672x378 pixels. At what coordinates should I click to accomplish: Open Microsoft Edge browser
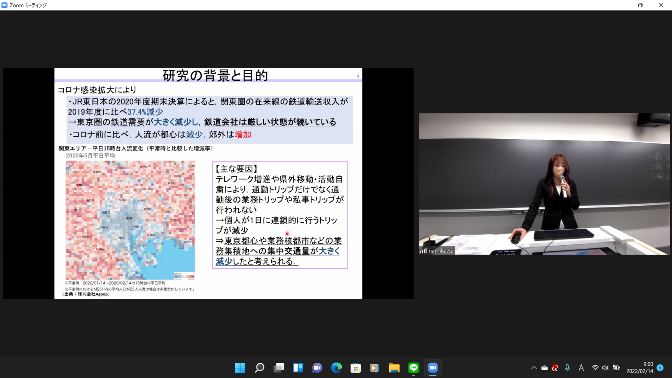click(x=336, y=368)
